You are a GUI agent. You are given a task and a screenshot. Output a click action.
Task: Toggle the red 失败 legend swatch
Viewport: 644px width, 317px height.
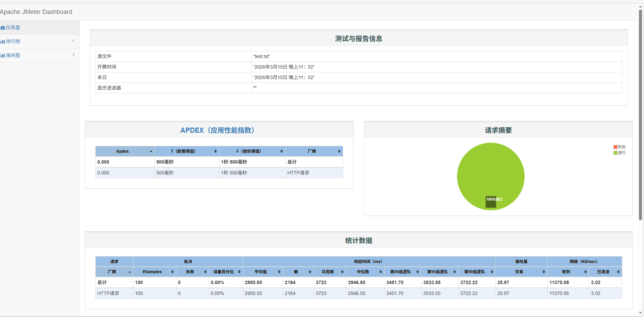(x=615, y=147)
